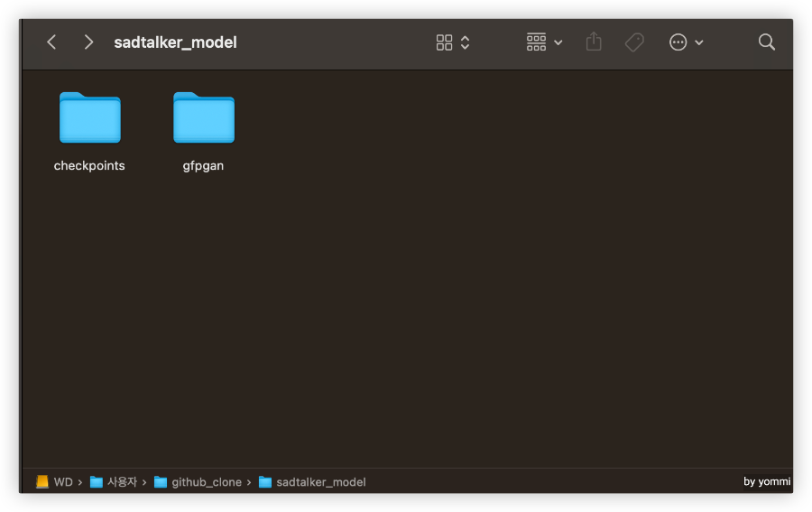Screen dimensions: 812x512
Task: Open the view mode up-down chevron selector
Action: point(465,42)
